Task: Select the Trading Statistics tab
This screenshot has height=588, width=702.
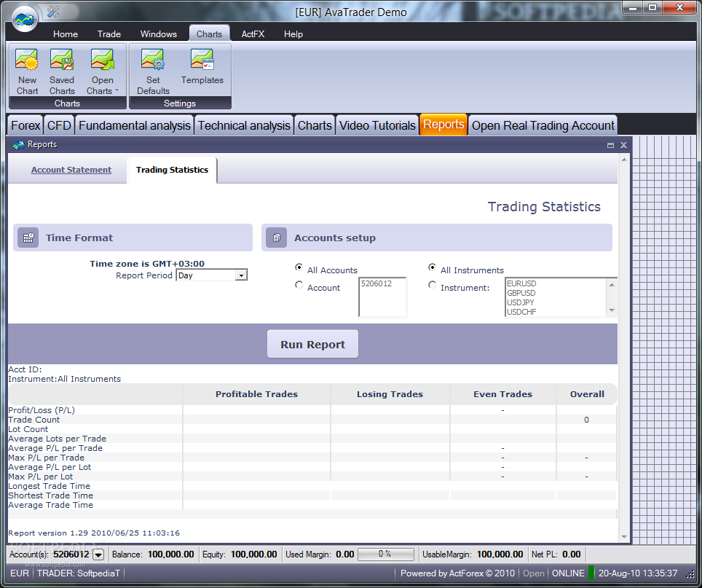Action: tap(172, 170)
